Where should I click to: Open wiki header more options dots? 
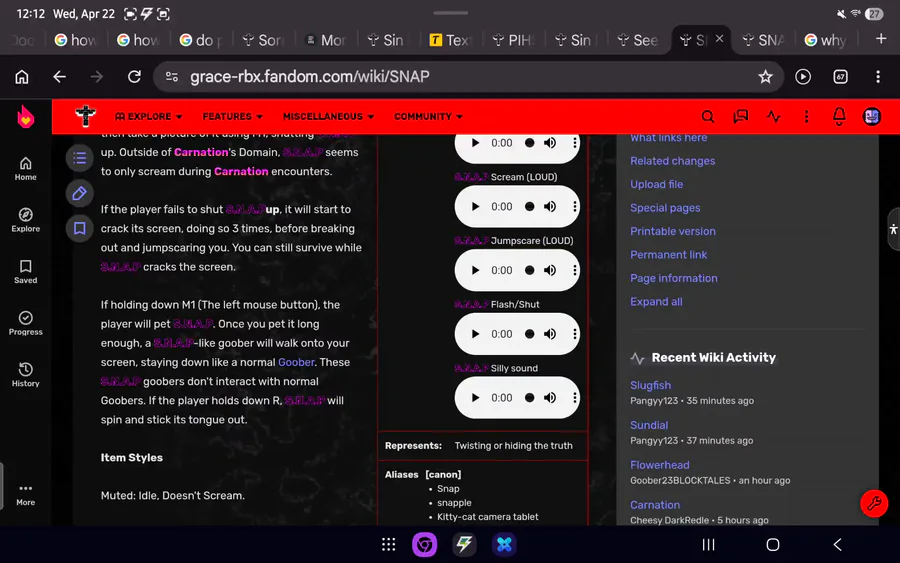coord(806,117)
